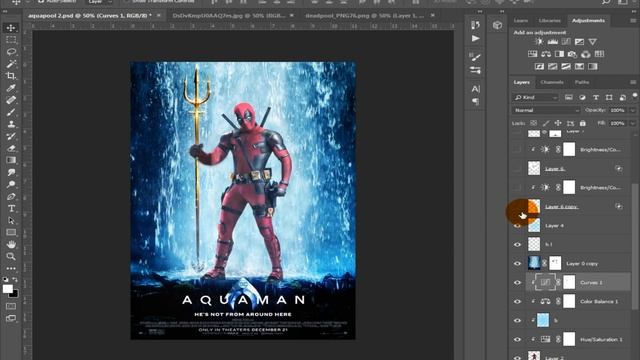Select the Rectangular Marquee tool

pyautogui.click(x=11, y=40)
